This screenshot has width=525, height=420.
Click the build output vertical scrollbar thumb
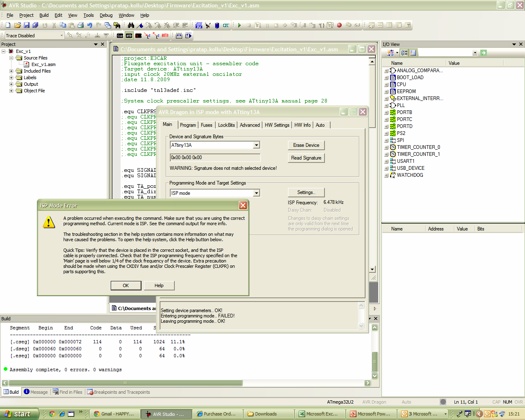[x=374, y=361]
